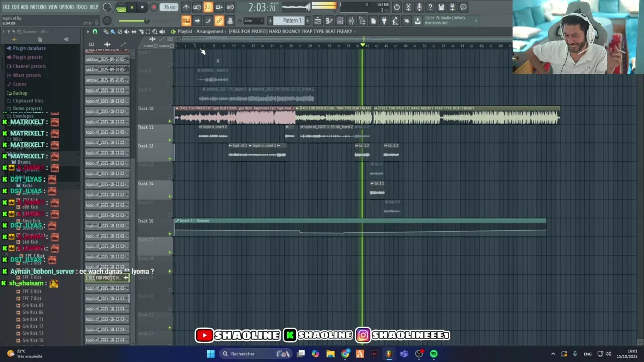Stop playback with the stop button
The image size is (644, 362).
tap(143, 7)
